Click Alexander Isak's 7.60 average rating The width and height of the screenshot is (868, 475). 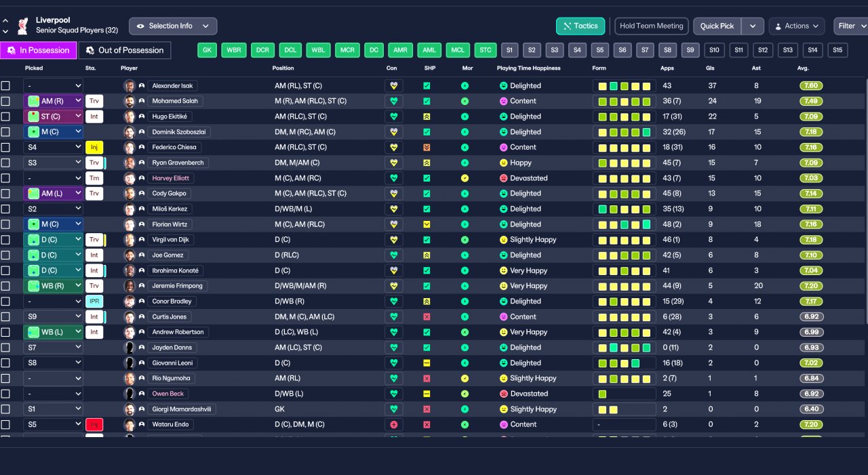811,86
